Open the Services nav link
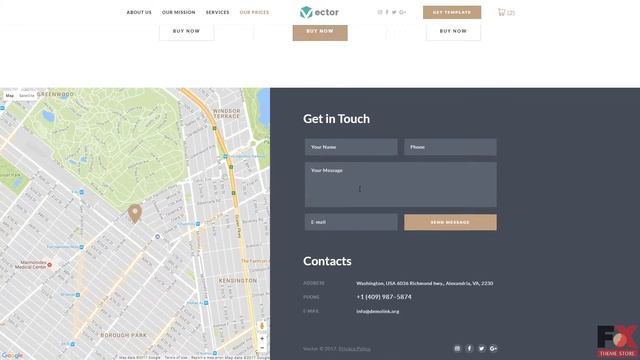Viewport: 640px width, 360px height. click(217, 12)
